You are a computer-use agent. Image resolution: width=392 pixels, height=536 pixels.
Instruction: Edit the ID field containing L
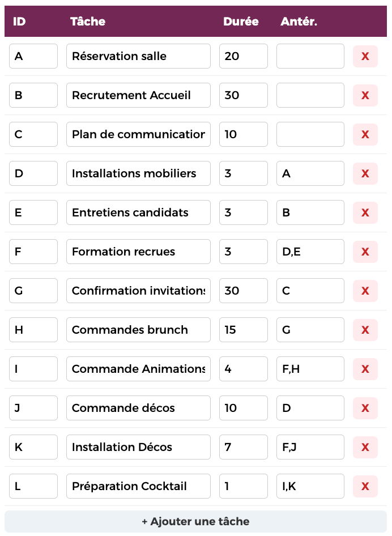coord(33,486)
